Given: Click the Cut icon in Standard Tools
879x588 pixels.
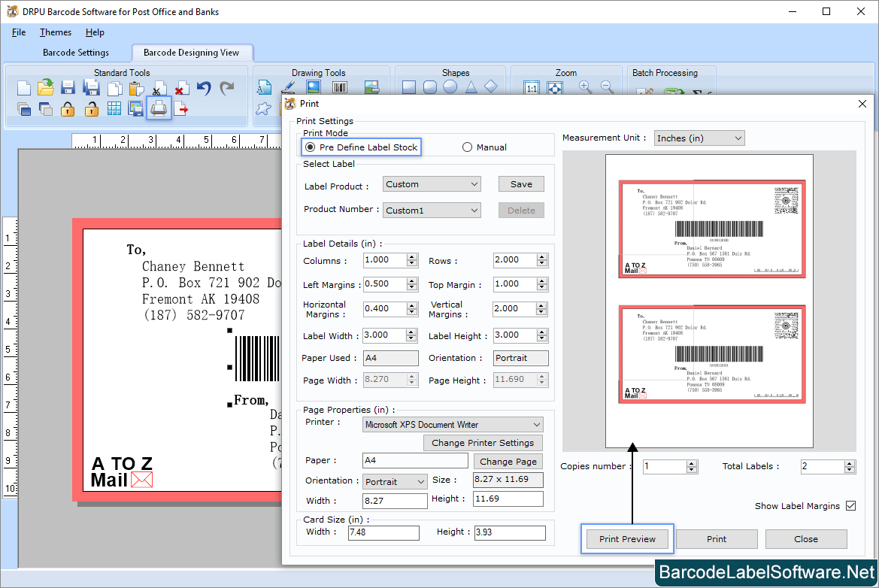Looking at the screenshot, I should click(x=158, y=88).
